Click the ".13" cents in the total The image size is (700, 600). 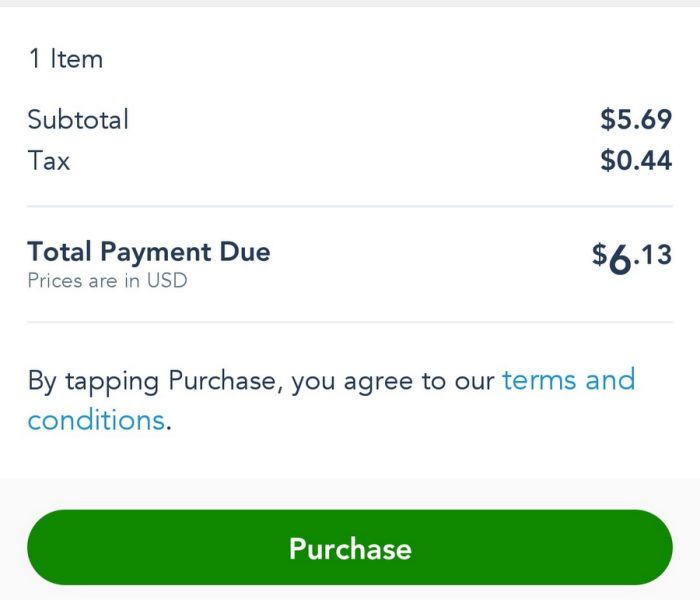point(653,255)
